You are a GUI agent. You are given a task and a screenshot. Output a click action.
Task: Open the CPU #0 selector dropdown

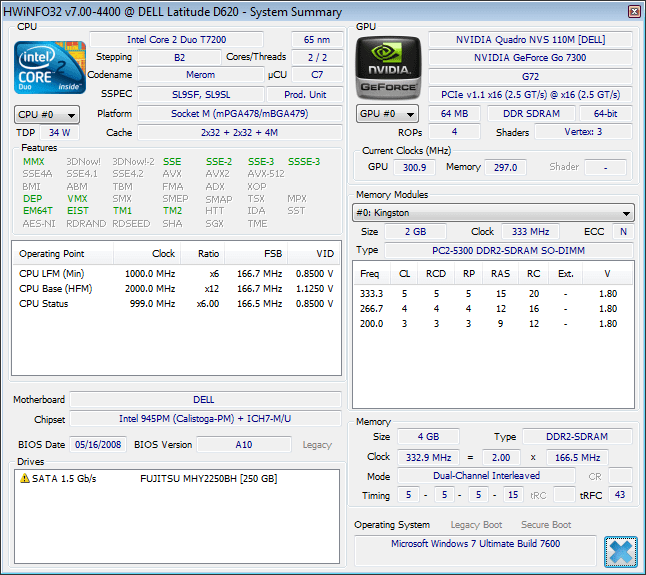click(x=47, y=115)
